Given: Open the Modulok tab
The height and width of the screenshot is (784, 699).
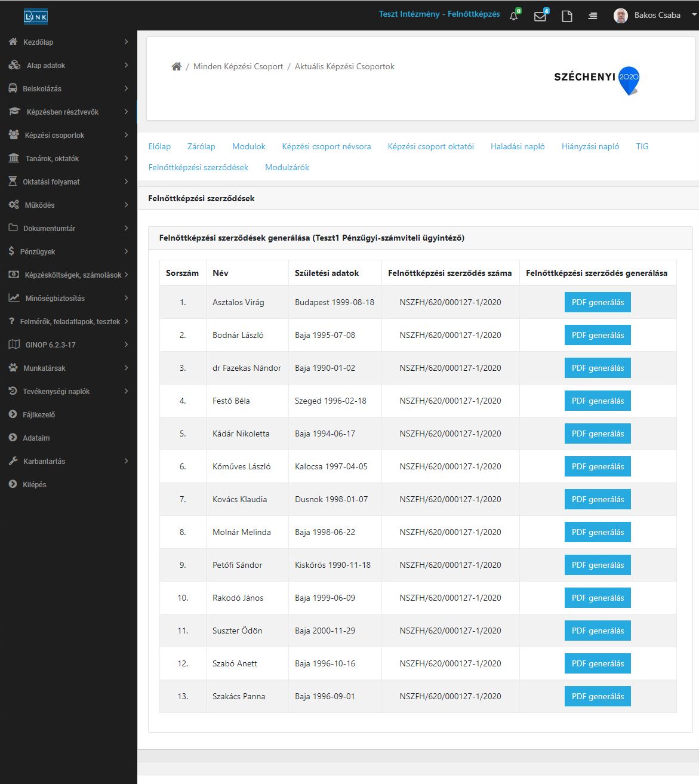Looking at the screenshot, I should (x=249, y=146).
